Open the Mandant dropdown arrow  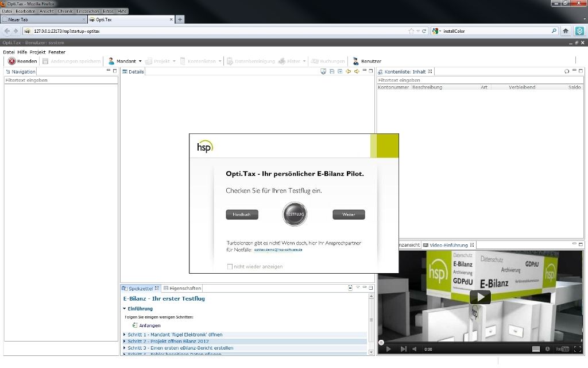140,61
